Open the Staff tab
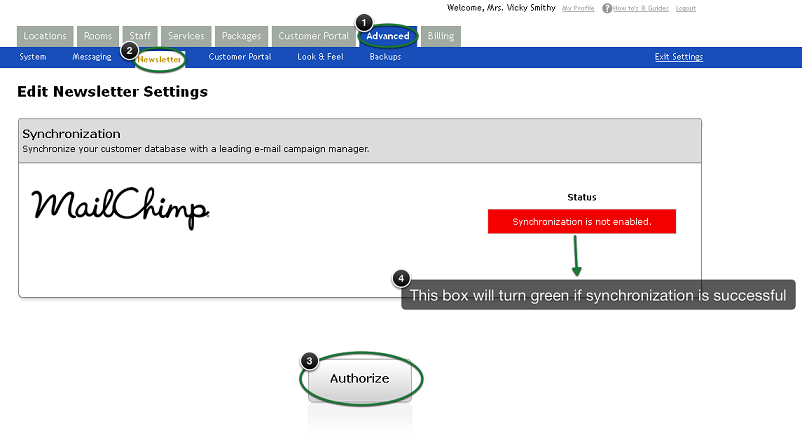The width and height of the screenshot is (802, 440). 140,36
